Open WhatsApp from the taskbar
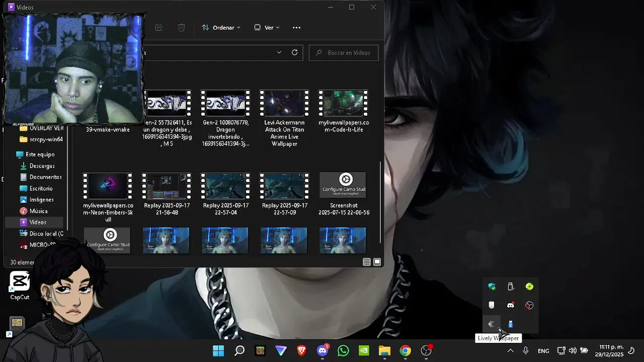This screenshot has height=362, width=644. click(343, 351)
